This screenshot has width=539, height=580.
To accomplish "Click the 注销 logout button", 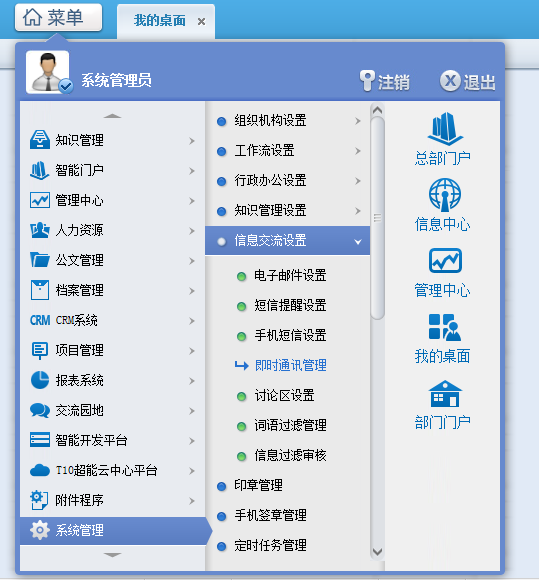I will click(385, 81).
